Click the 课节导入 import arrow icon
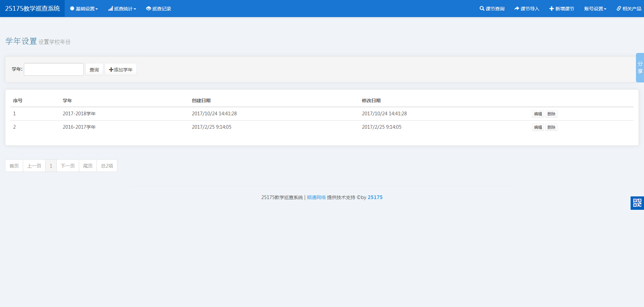 (517, 9)
